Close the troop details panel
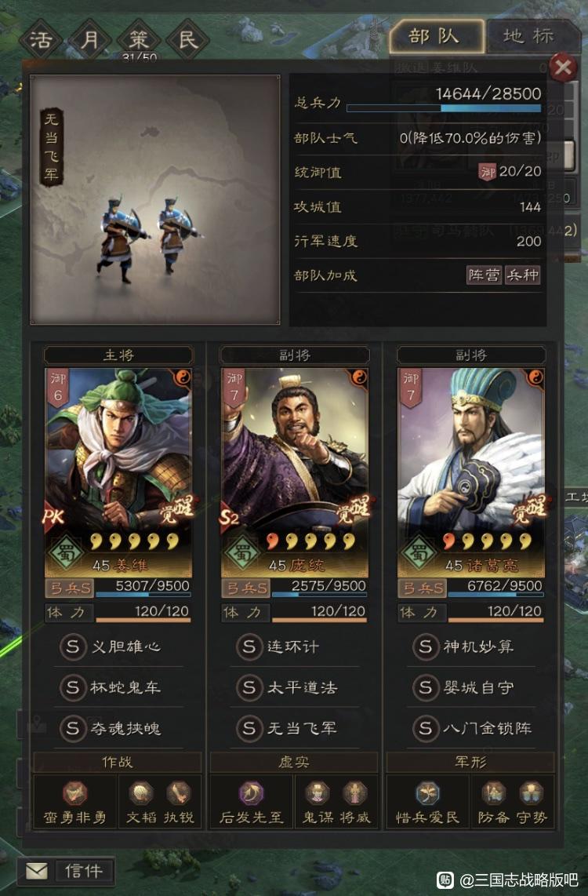The height and width of the screenshot is (896, 588). pos(562,68)
